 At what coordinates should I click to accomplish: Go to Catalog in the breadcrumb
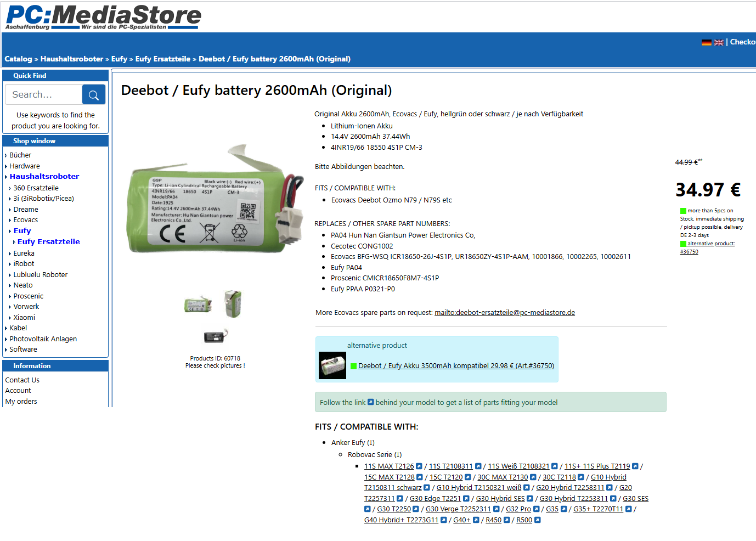tap(18, 59)
